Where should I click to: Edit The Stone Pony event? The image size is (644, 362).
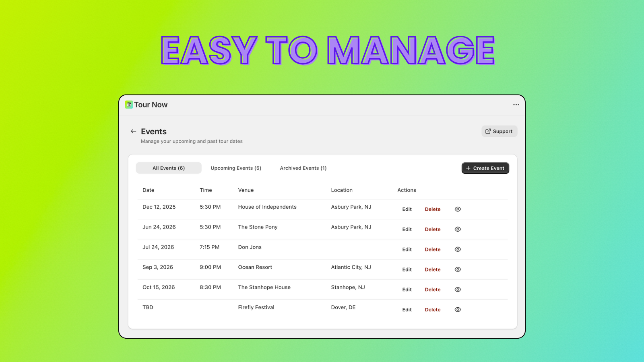[407, 229]
